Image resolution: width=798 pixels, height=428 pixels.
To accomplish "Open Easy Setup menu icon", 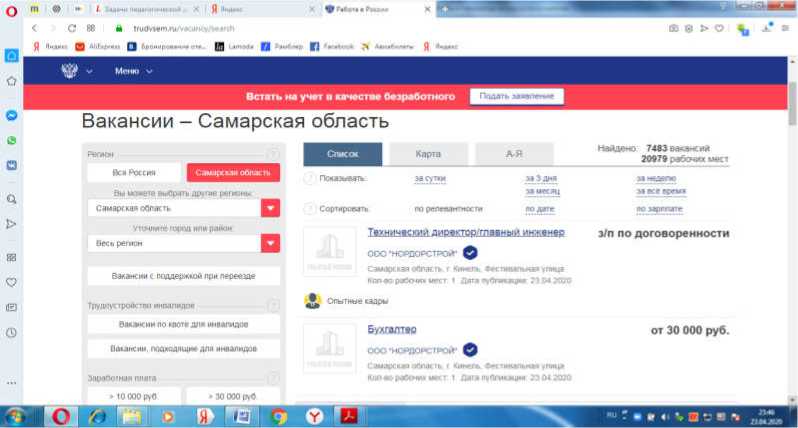I will click(786, 28).
